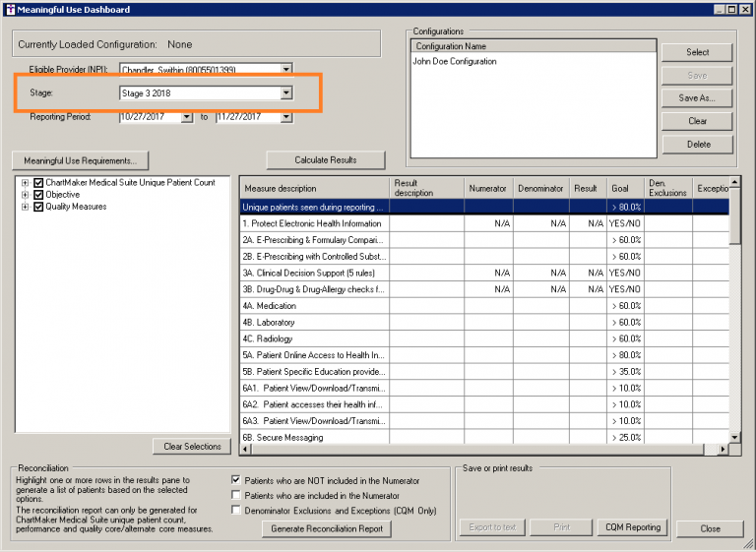Screen dimensions: 756x552
Task: Toggle ChartMaker Medical Suite Unique Patient Count checkbox
Action: (x=38, y=183)
